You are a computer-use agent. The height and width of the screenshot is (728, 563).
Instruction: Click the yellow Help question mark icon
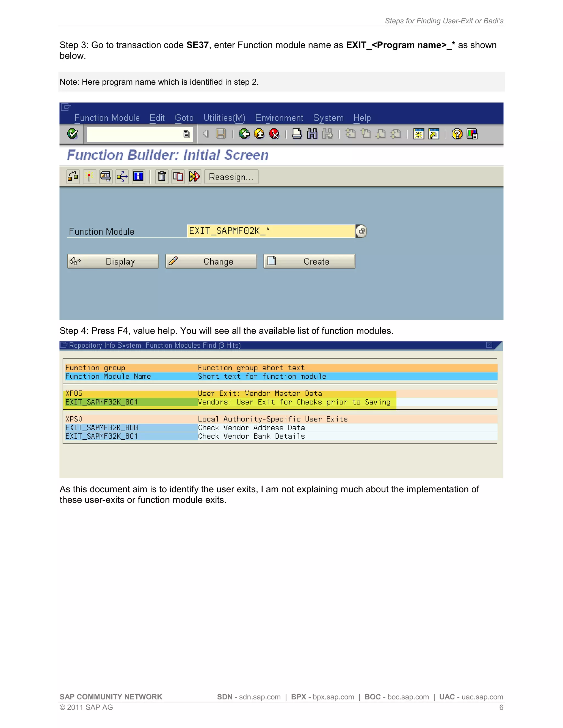(x=457, y=134)
